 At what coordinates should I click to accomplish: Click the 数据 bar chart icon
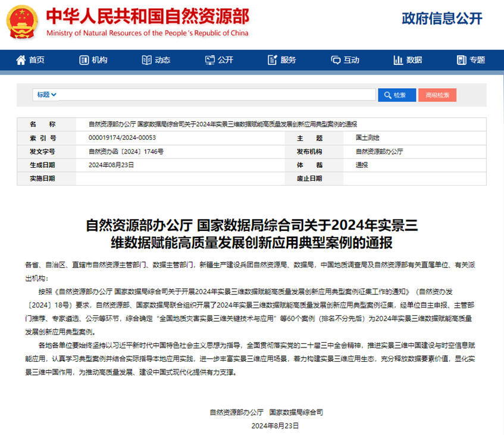pos(398,60)
